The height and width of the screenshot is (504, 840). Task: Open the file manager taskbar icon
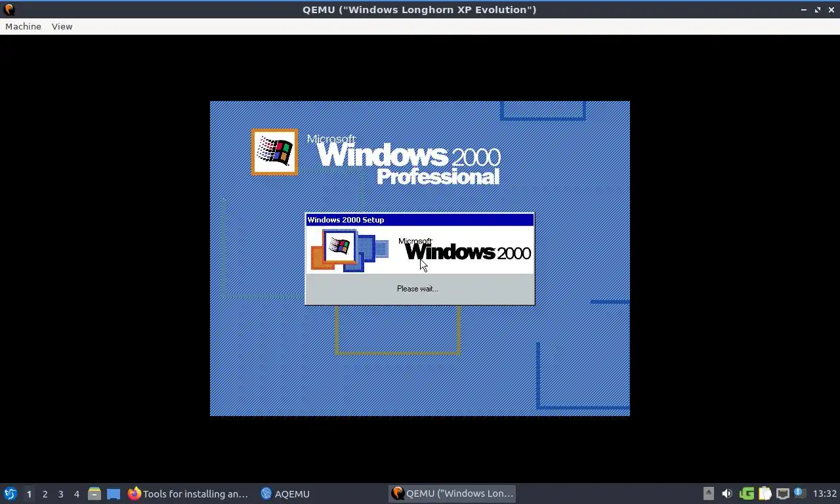(94, 493)
